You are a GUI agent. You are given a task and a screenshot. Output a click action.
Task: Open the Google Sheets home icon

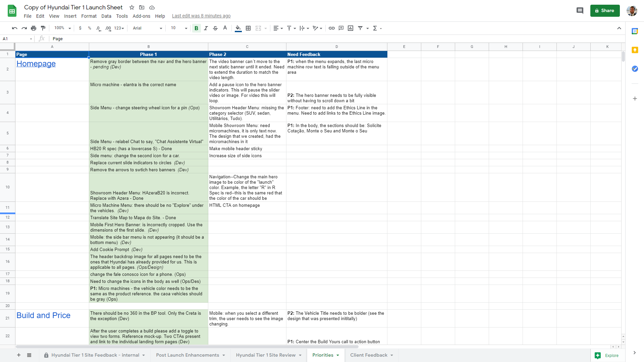tap(12, 11)
